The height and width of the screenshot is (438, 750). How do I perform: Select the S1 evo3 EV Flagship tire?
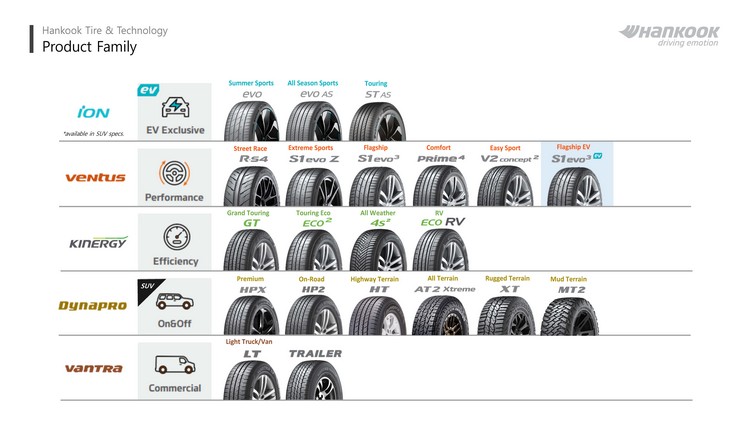[576, 186]
